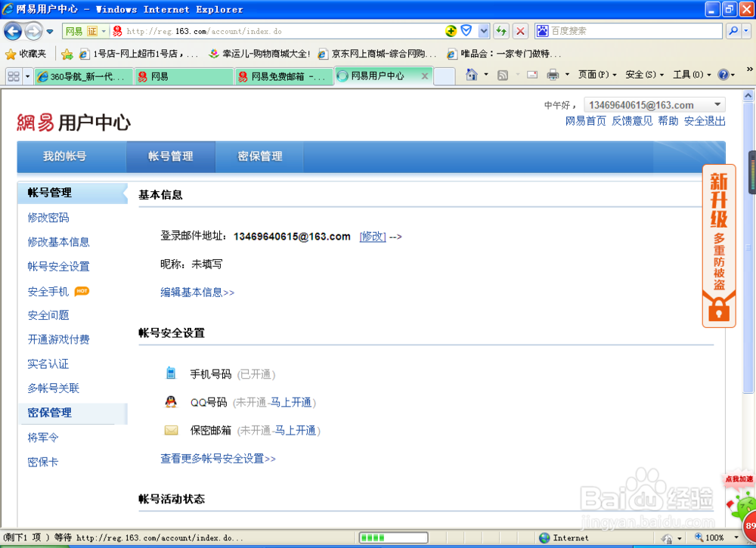The image size is (756, 548).
Task: Open 修改基本信息 in the sidebar
Action: click(x=58, y=242)
